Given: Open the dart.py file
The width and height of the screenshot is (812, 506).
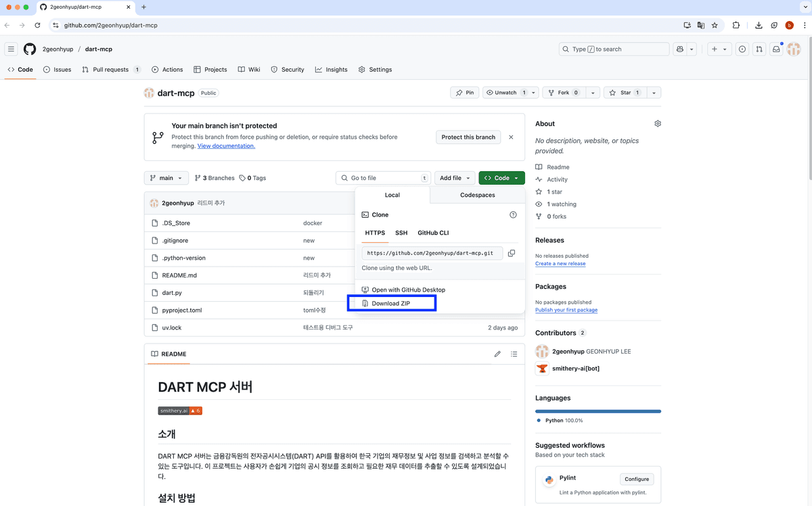Looking at the screenshot, I should 172,293.
